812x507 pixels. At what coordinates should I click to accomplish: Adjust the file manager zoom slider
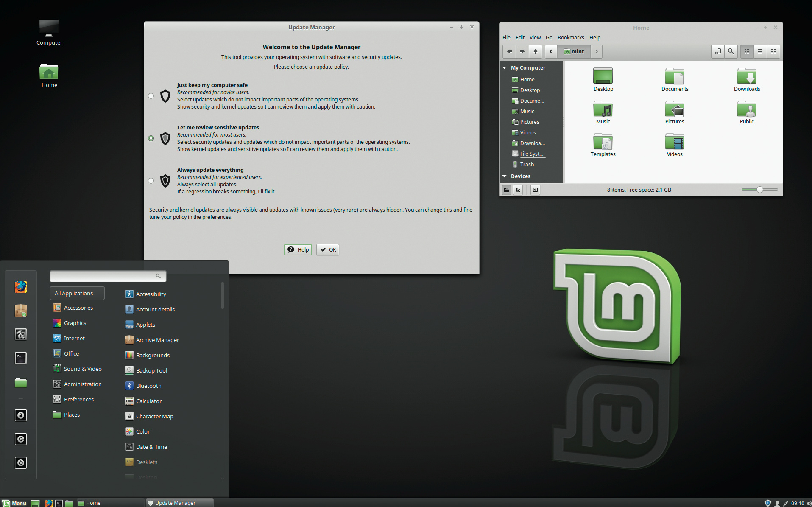click(759, 190)
